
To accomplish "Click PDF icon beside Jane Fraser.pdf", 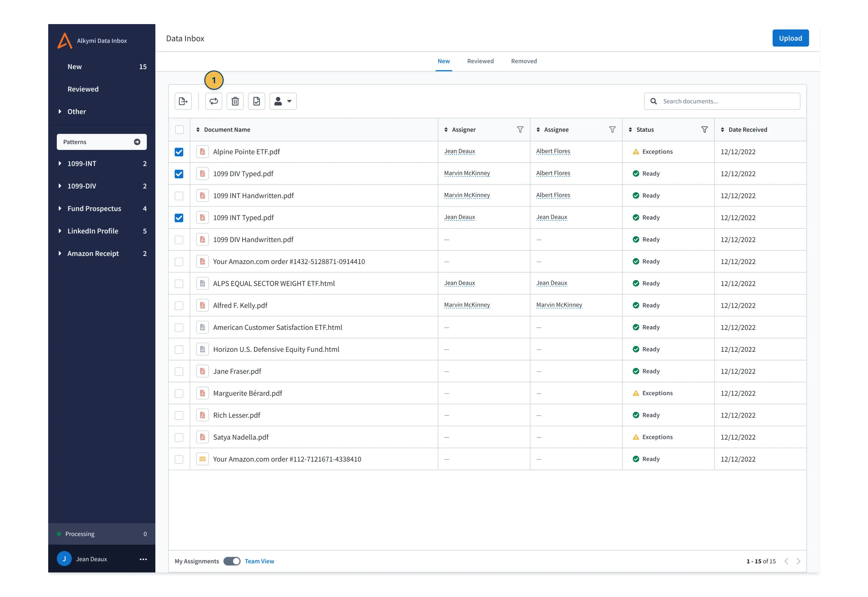I will [203, 371].
